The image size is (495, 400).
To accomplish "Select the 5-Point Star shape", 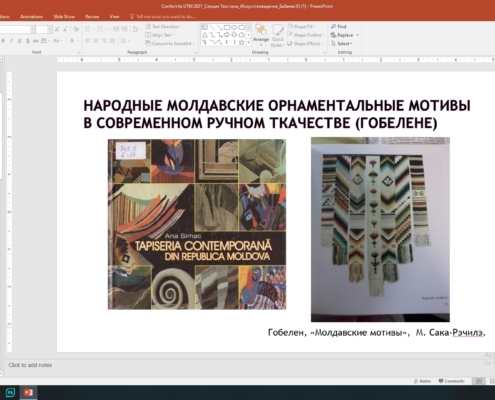I will [242, 42].
